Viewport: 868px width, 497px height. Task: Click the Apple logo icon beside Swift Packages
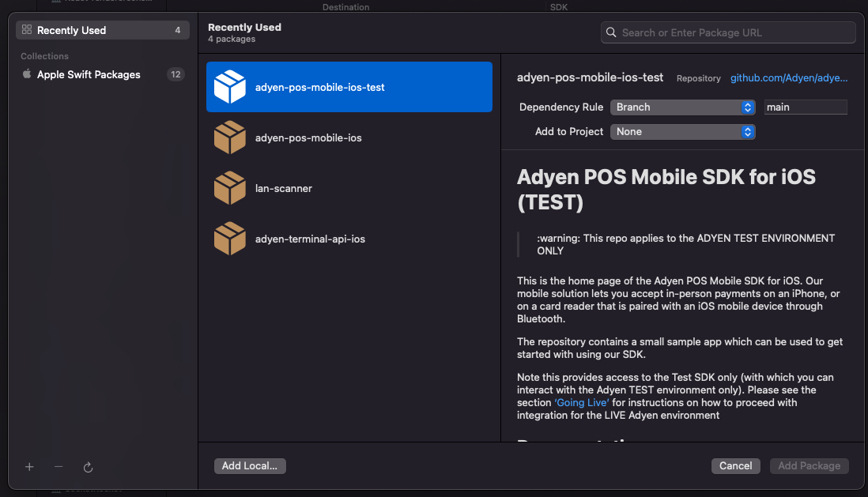[27, 73]
